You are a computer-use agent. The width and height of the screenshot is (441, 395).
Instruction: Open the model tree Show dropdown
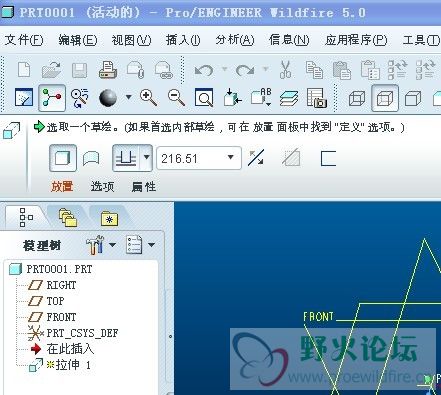pyautogui.click(x=141, y=245)
